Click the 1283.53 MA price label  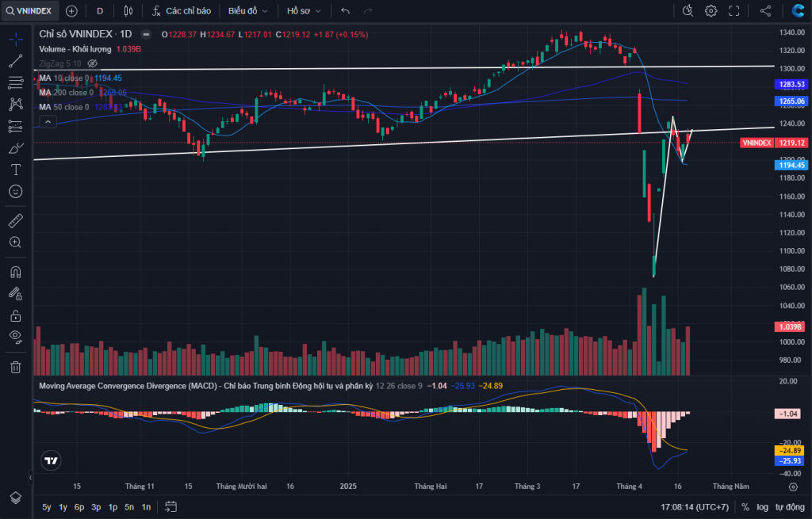pyautogui.click(x=792, y=84)
